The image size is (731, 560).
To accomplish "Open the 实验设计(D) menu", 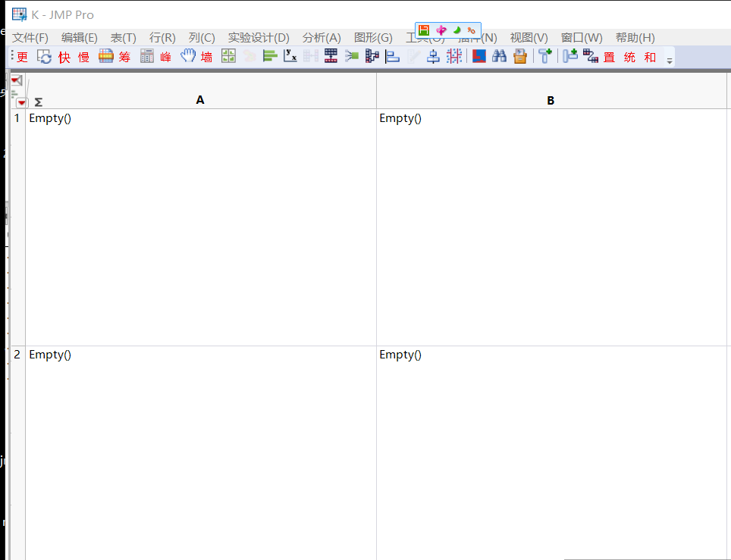I will [x=259, y=38].
